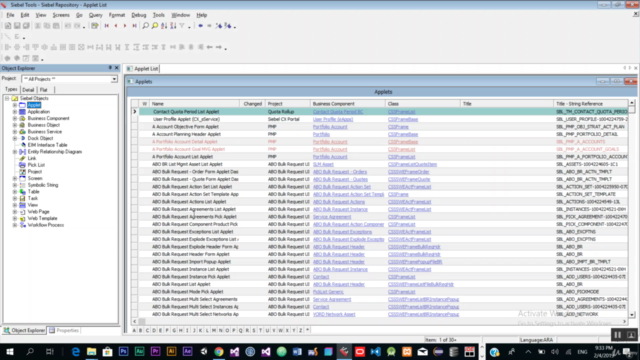
Task: Expand the Application node
Action: (x=15, y=111)
